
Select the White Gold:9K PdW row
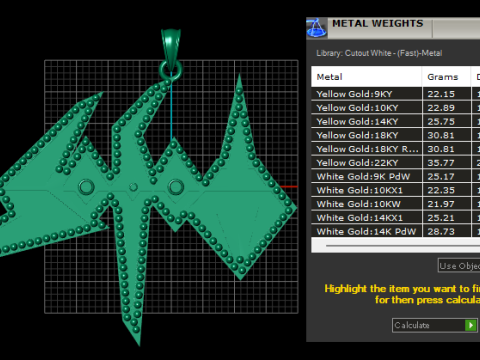tap(396, 176)
